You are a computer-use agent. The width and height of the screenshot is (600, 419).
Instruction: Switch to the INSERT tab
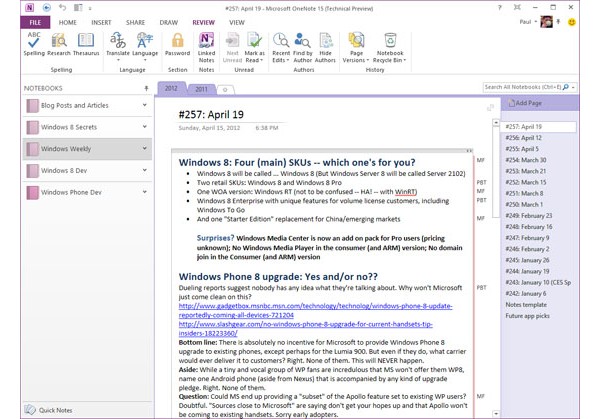click(x=101, y=23)
